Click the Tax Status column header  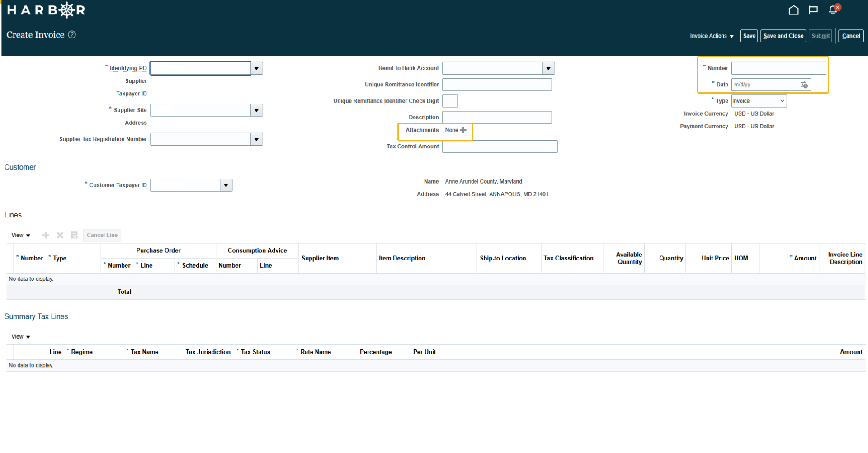[255, 352]
